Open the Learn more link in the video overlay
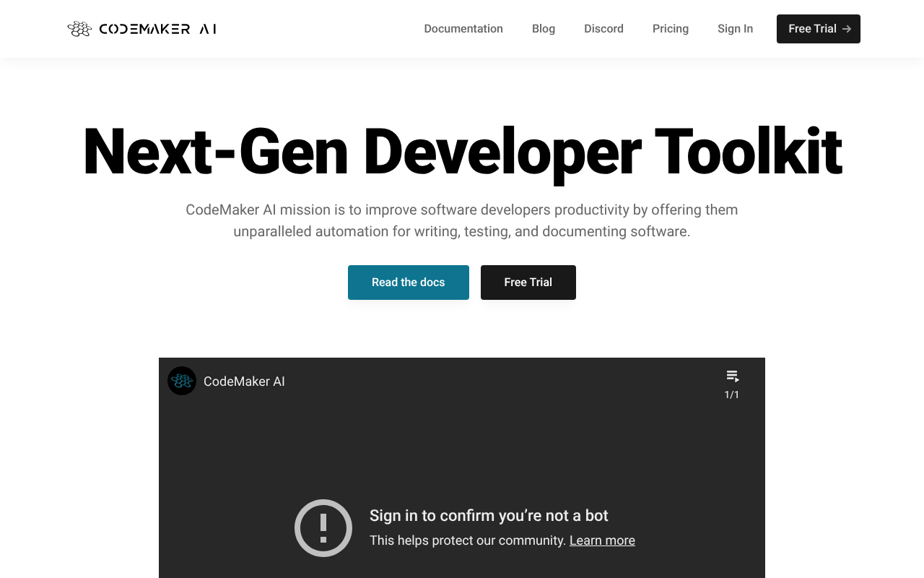The width and height of the screenshot is (924, 578). [602, 540]
